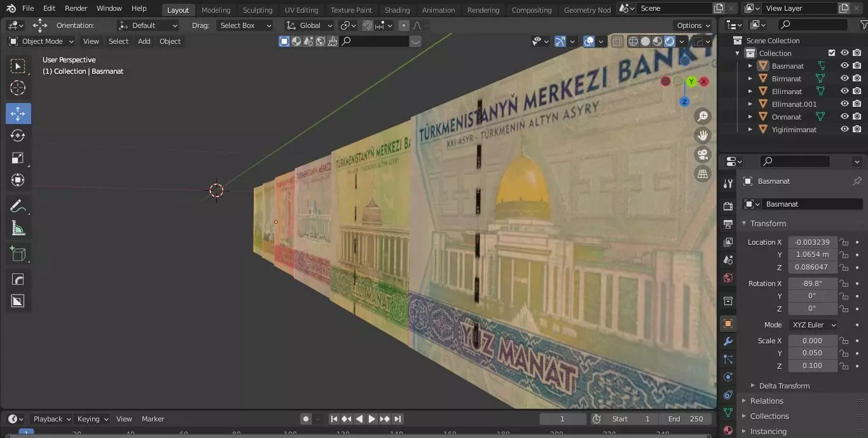Click the timeline Playback button
The image size is (868, 438).
pyautogui.click(x=52, y=419)
